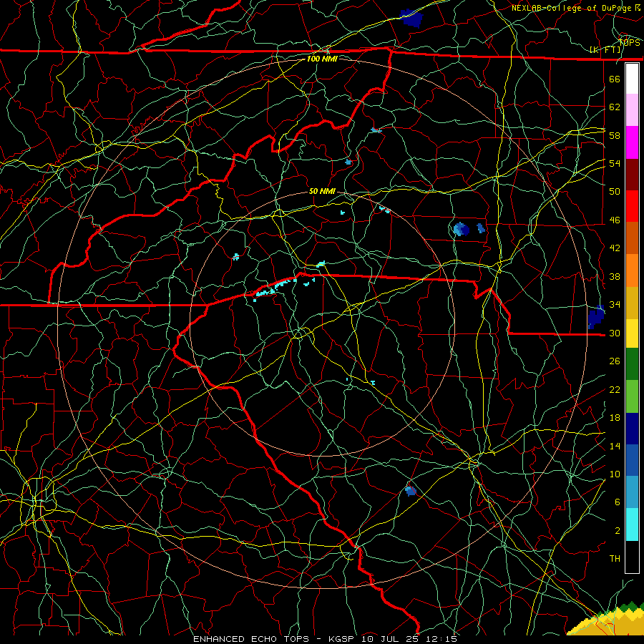The height and width of the screenshot is (644, 644).
Task: Pick the bright yellow legend swatch
Action: [632, 333]
